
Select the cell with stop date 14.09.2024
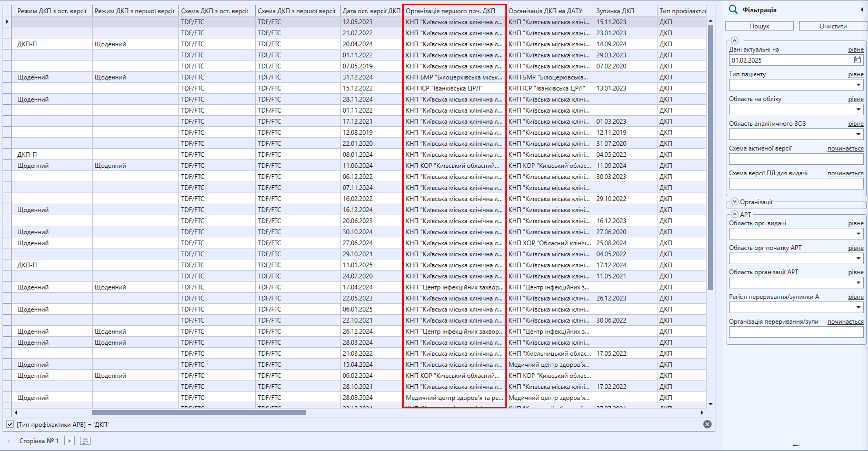[625, 44]
